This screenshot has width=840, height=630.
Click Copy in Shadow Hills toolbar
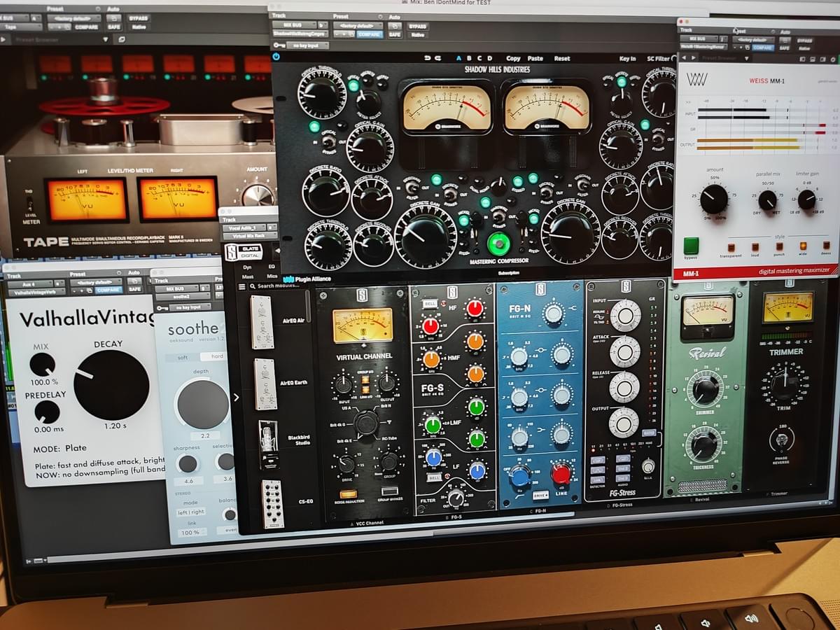click(513, 59)
